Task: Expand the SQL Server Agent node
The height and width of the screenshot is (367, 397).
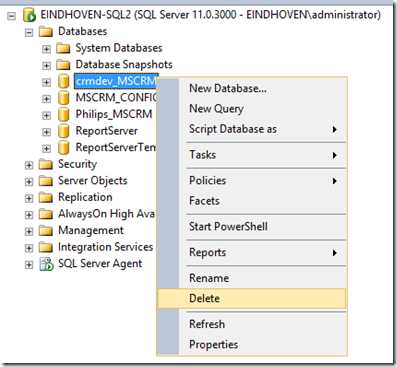Action: pos(29,265)
